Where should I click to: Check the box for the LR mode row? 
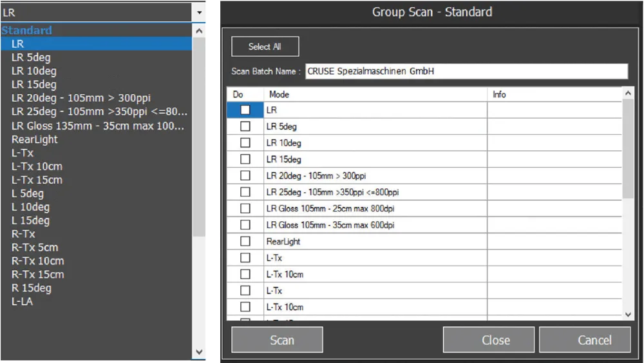coord(245,110)
